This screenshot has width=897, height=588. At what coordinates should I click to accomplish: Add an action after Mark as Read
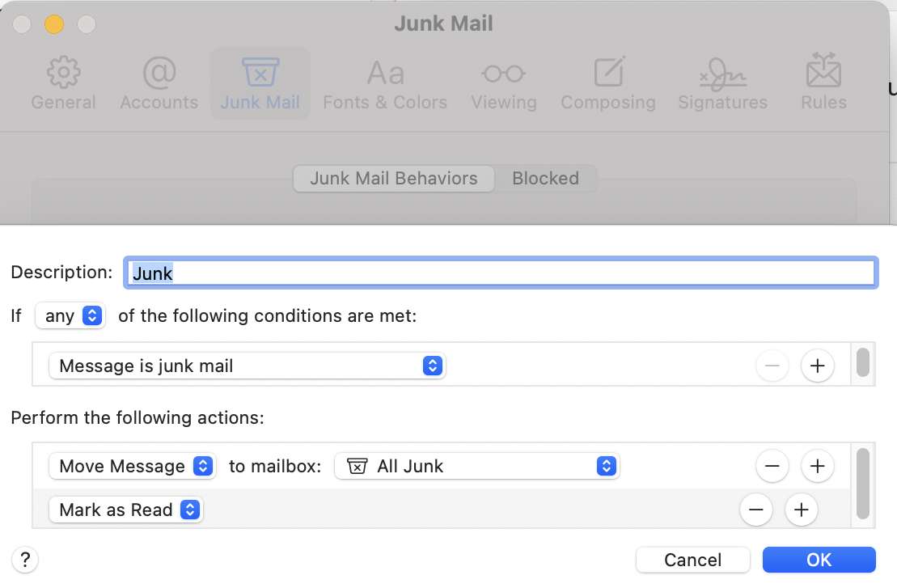pyautogui.click(x=802, y=510)
